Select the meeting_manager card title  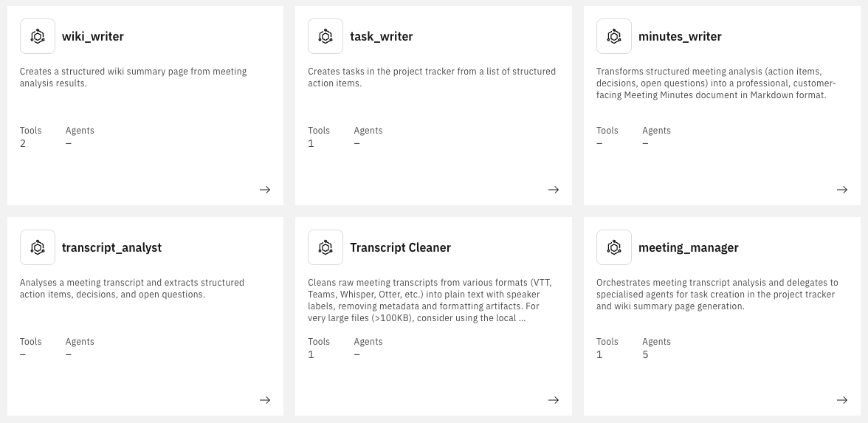688,247
